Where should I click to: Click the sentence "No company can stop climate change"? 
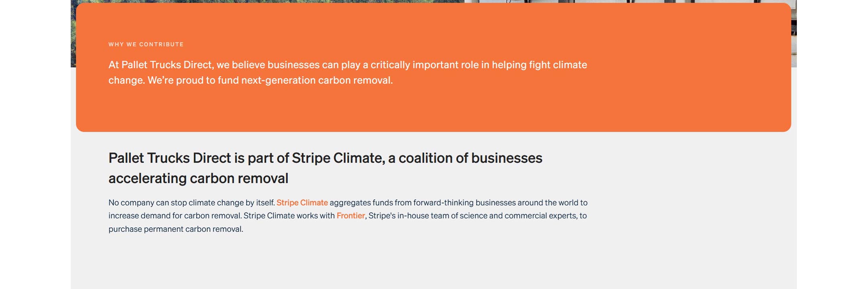[191, 203]
